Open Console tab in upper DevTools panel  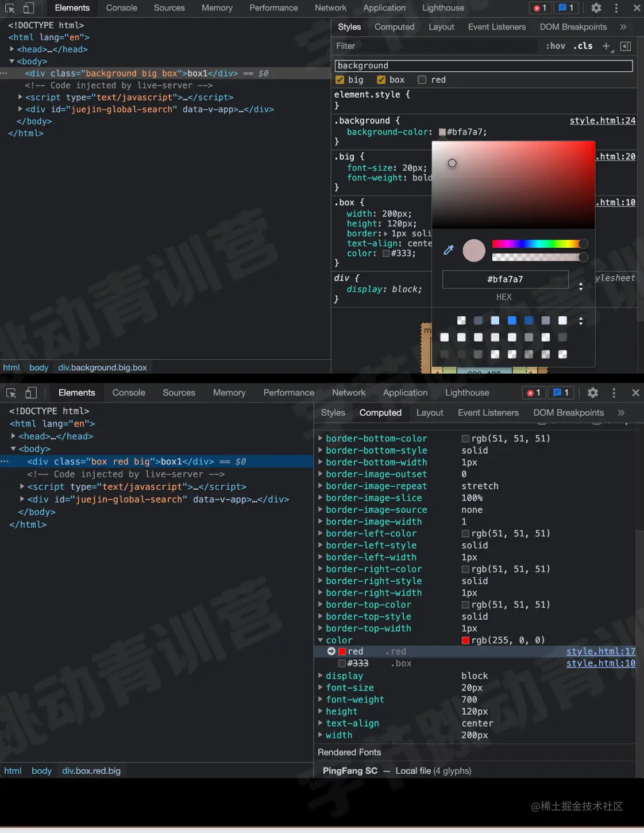click(122, 8)
